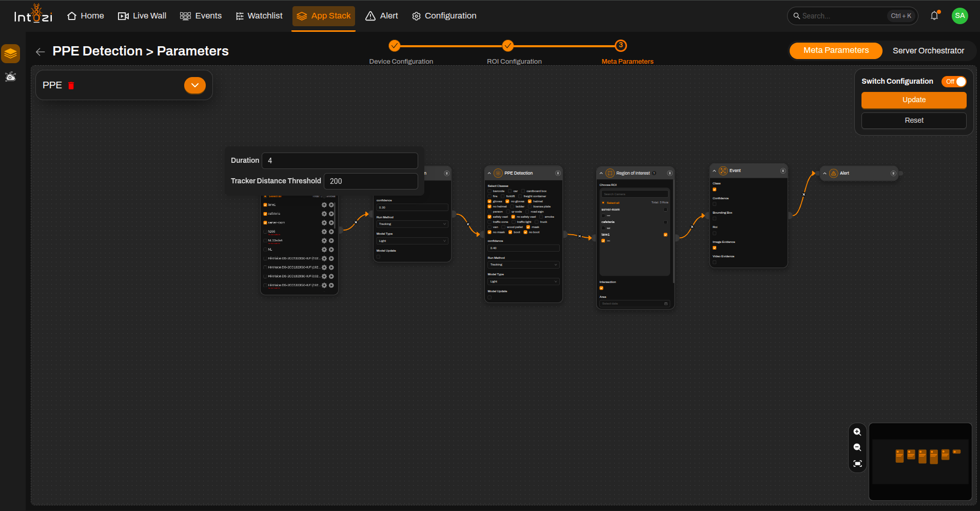Open Model Type dropdown in PPE Detection
Image resolution: width=980 pixels, height=511 pixels.
(523, 281)
